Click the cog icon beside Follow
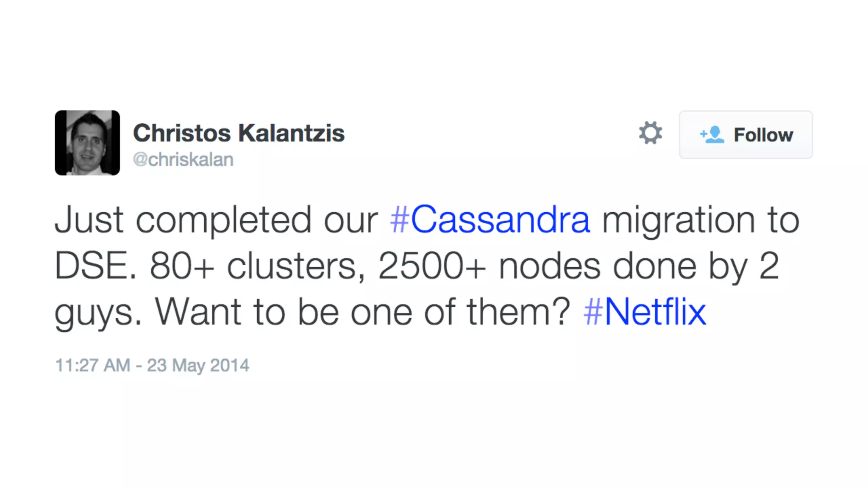 650,133
